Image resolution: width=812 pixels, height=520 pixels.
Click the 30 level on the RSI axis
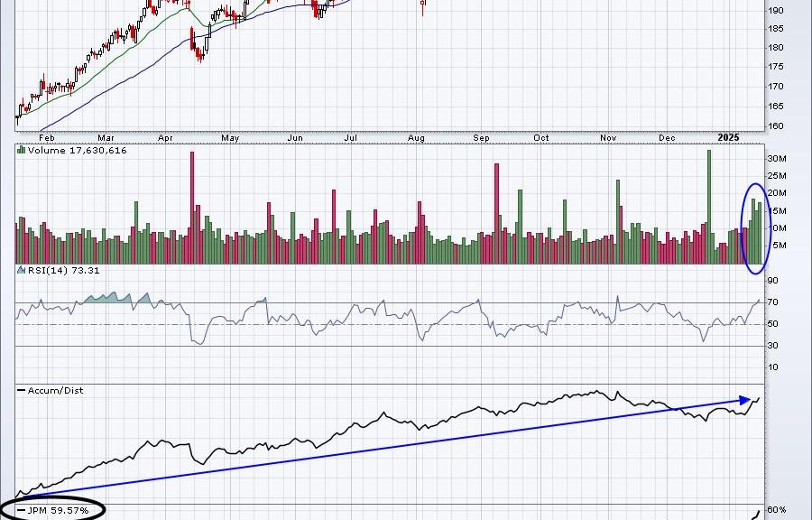(x=773, y=346)
